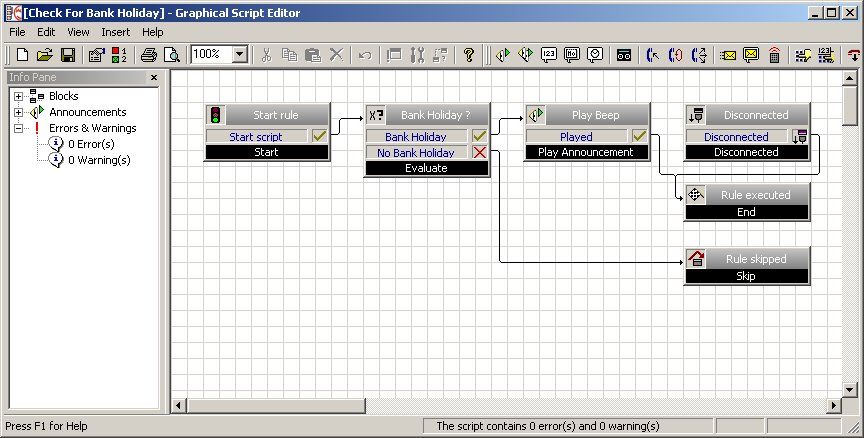864x438 pixels.
Task: Click the Print toolbar icon
Action: (x=149, y=55)
